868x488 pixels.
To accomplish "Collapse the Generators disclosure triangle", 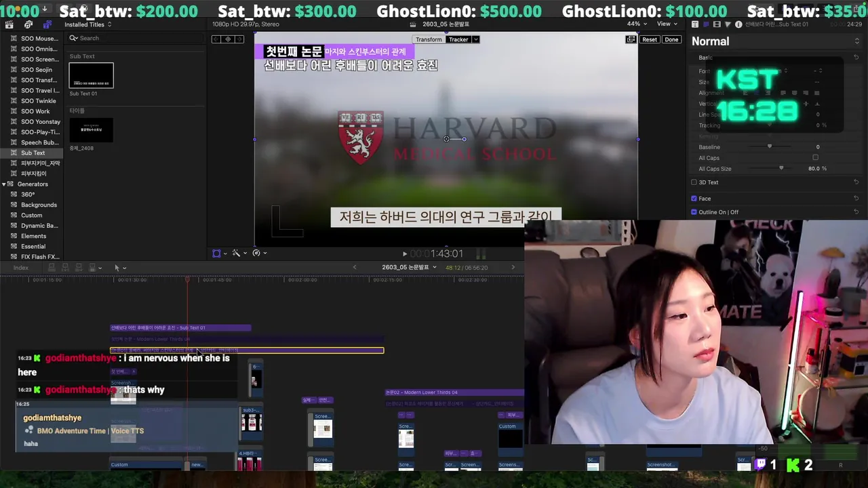I will (x=4, y=184).
